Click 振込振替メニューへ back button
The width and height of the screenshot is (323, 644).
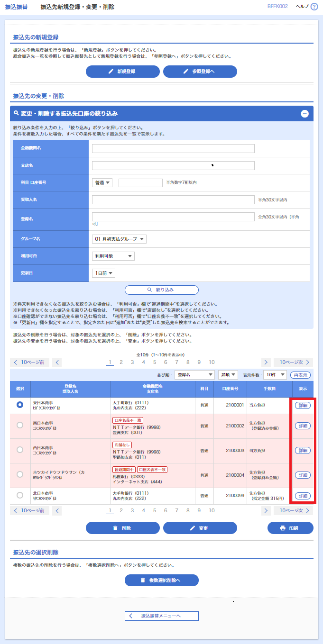[161, 616]
